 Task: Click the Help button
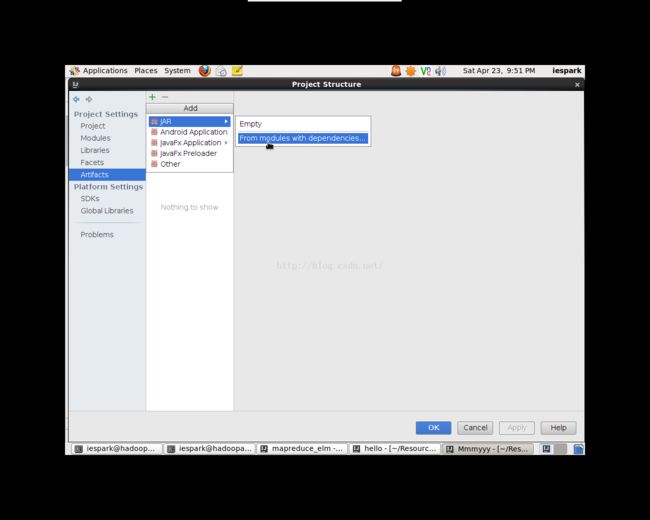558,428
